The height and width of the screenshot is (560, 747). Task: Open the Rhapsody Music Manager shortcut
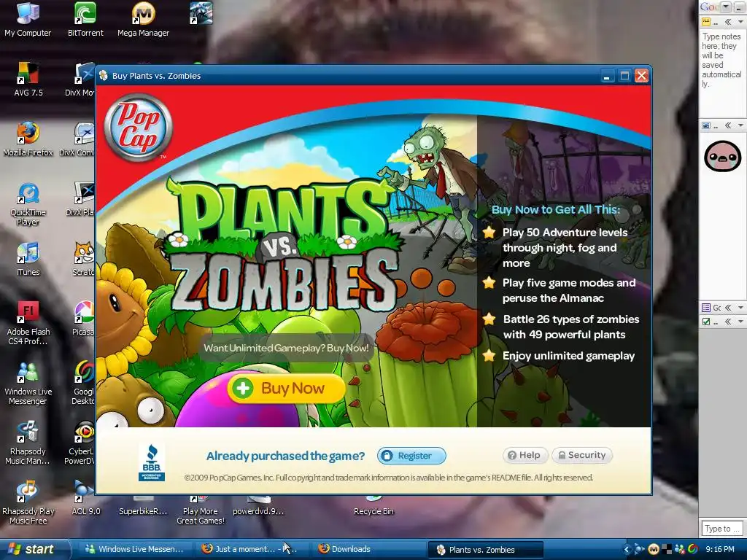(27, 443)
